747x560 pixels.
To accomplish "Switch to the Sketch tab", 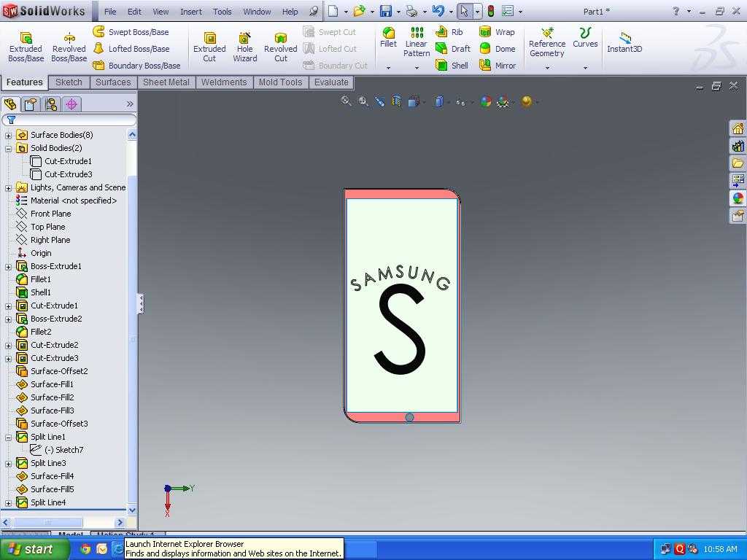I will click(69, 82).
